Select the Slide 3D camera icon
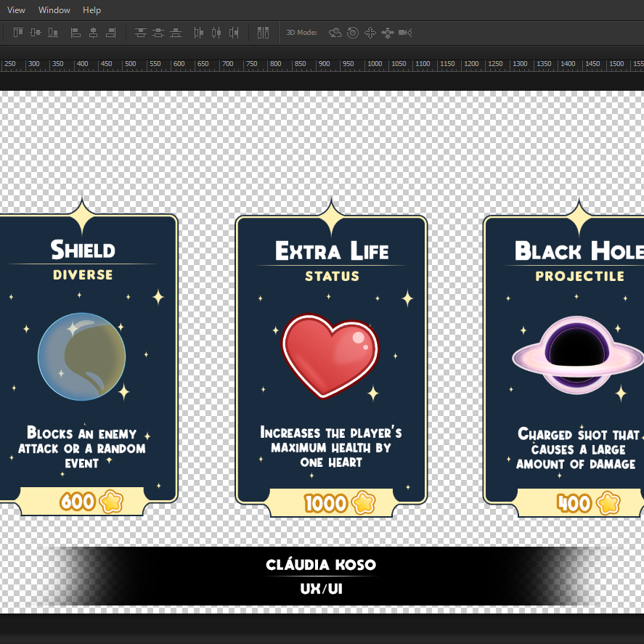644x644 pixels. pos(388,33)
